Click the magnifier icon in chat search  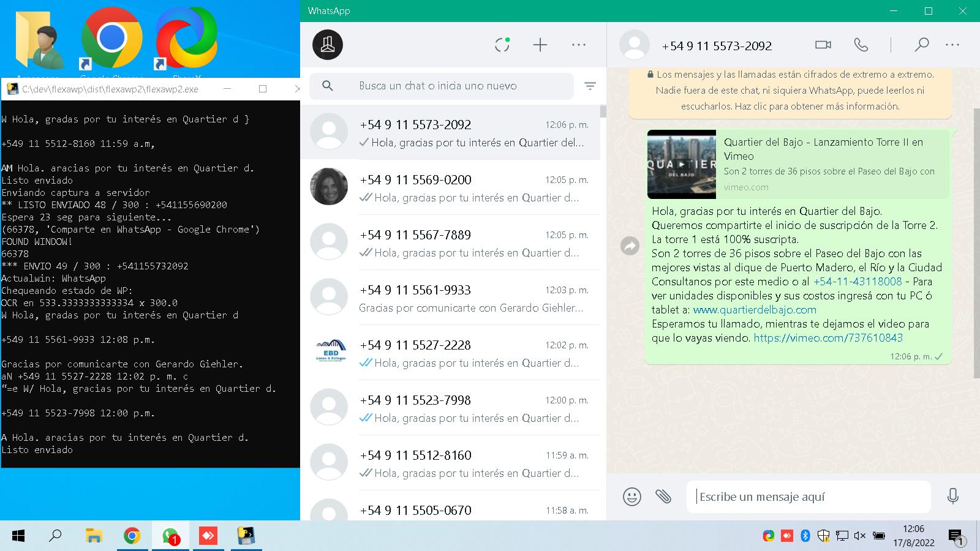(x=328, y=86)
